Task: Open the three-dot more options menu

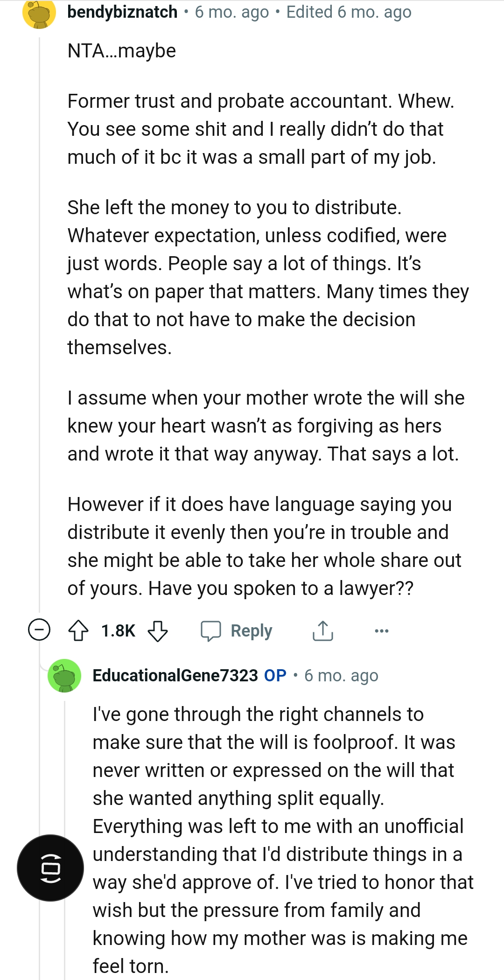Action: [x=381, y=630]
